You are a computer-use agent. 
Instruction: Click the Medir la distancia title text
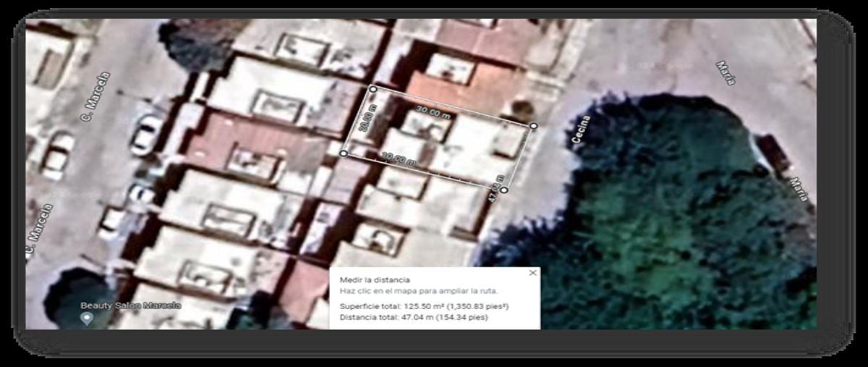375,280
